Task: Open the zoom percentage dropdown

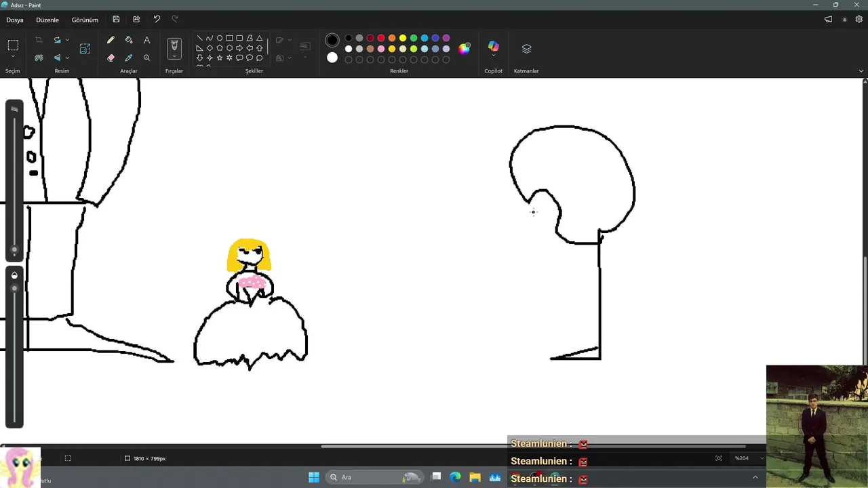Action: [x=762, y=458]
